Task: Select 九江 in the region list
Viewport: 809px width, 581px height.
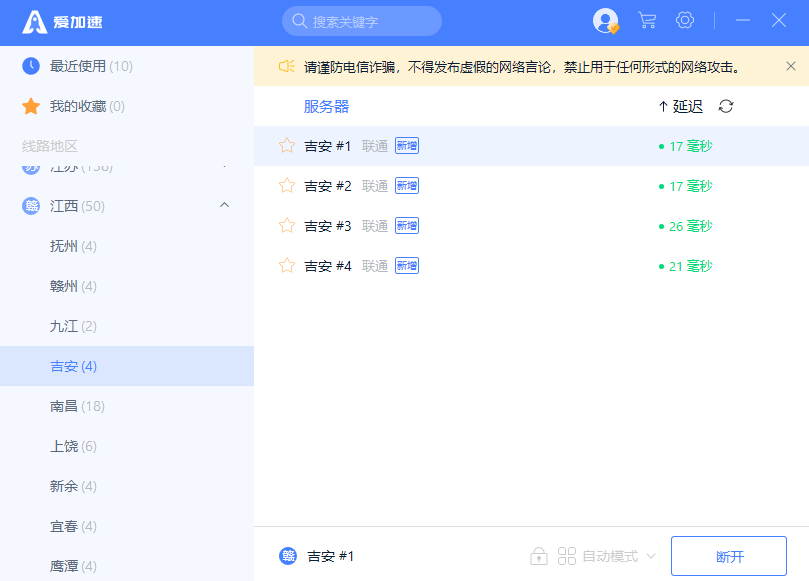Action: pos(73,326)
